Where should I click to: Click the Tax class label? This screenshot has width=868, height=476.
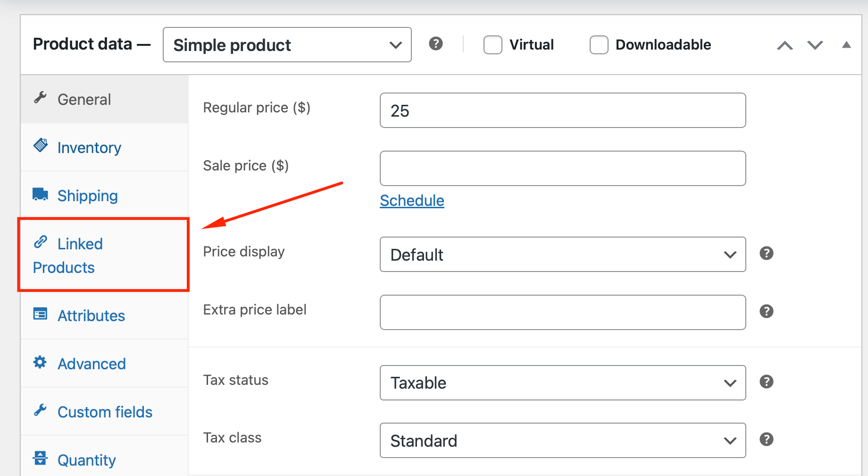click(x=233, y=438)
